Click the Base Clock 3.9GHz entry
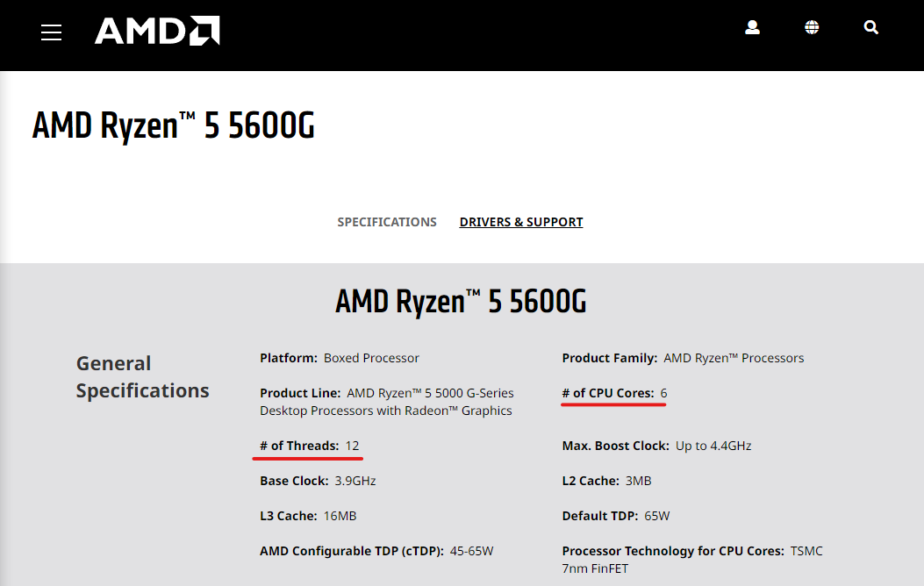 pos(318,481)
